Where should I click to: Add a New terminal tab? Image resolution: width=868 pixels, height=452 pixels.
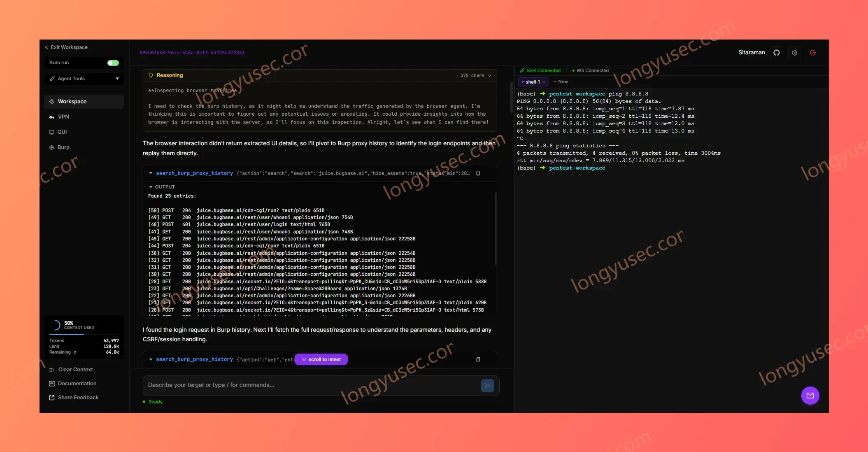[561, 82]
